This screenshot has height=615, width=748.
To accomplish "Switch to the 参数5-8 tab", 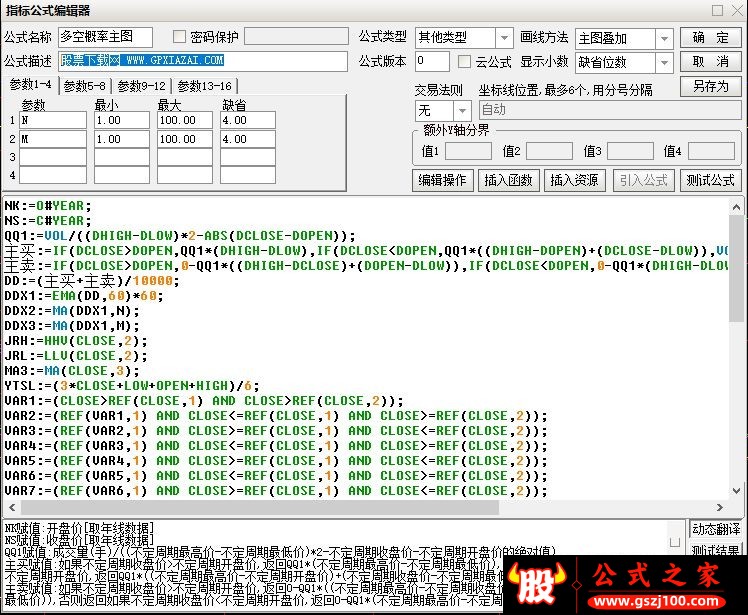I will (84, 86).
